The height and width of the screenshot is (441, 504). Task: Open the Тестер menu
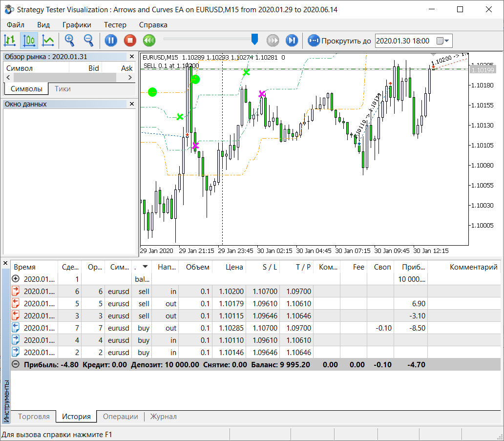click(115, 24)
